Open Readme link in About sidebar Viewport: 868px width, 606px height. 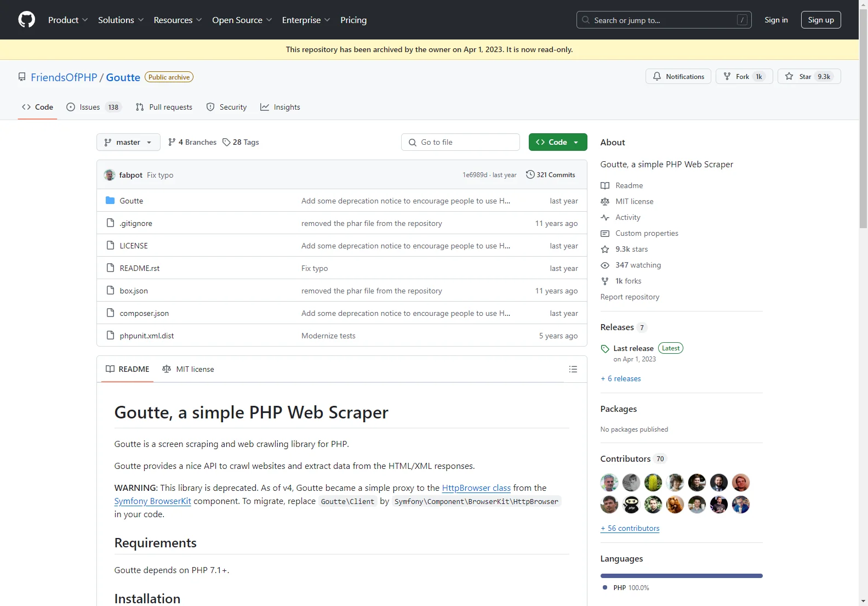click(621, 185)
